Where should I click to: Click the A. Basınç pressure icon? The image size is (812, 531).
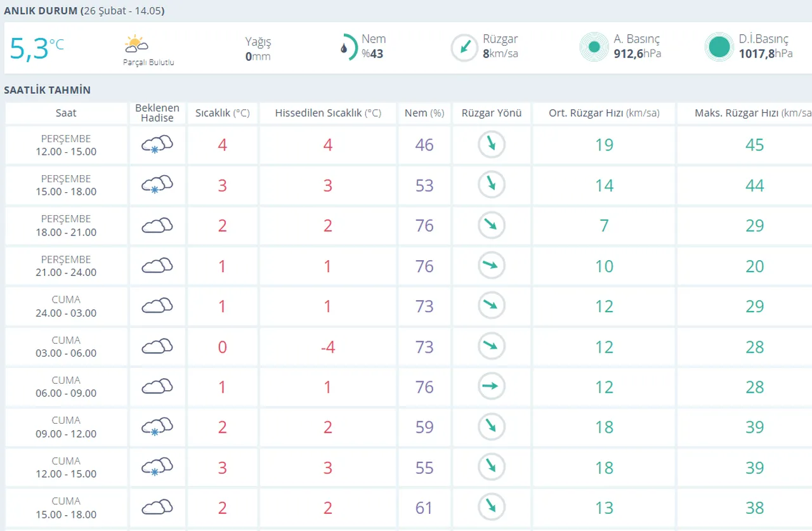click(594, 47)
